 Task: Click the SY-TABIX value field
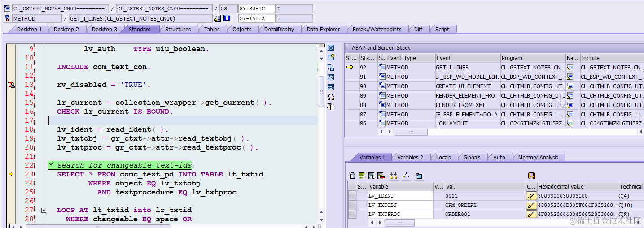click(294, 18)
